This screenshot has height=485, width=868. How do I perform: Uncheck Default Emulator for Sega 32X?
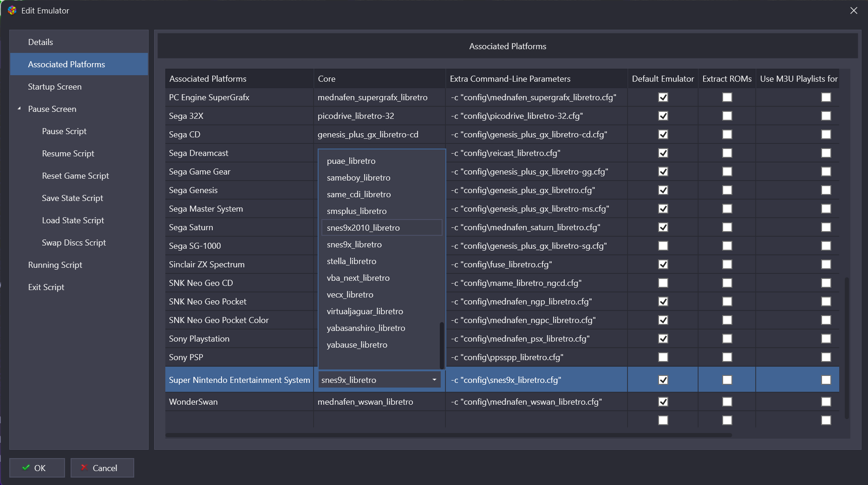pos(663,116)
